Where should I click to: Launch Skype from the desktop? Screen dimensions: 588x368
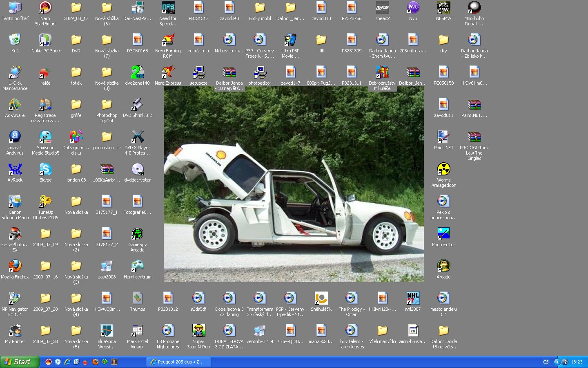point(45,169)
